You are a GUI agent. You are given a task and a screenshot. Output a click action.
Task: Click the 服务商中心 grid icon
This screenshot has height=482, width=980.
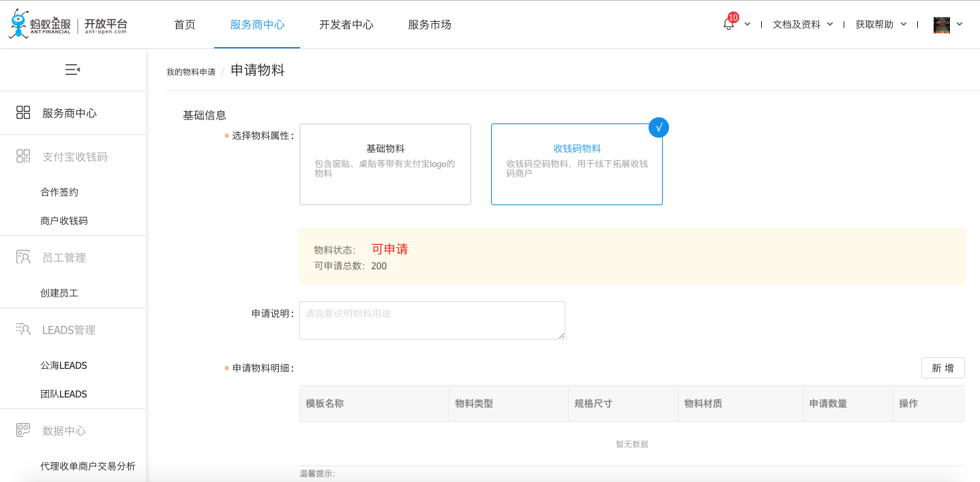click(x=23, y=113)
